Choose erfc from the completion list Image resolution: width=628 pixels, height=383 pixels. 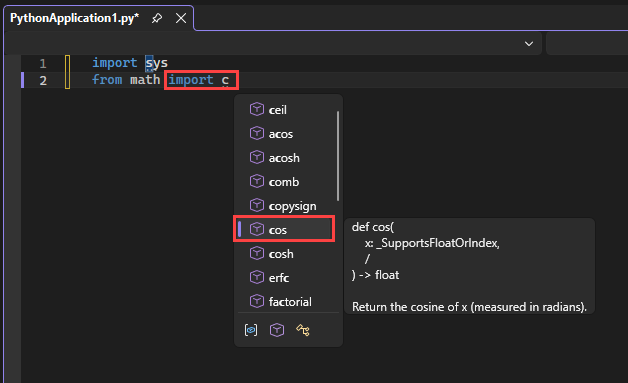click(x=286, y=277)
